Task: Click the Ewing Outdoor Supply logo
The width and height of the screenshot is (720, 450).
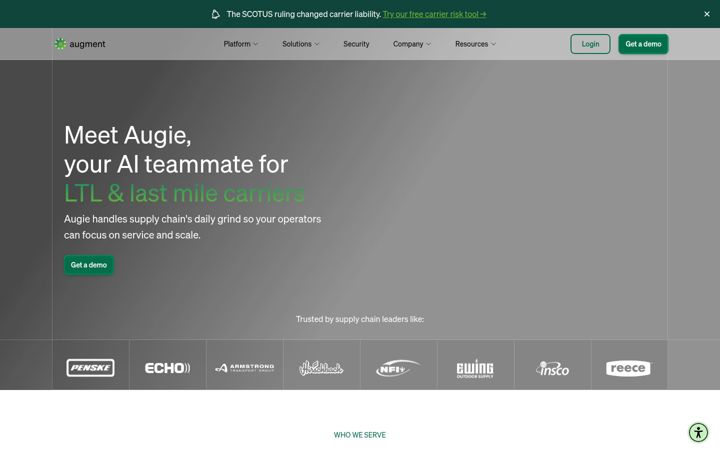Action: [x=475, y=368]
